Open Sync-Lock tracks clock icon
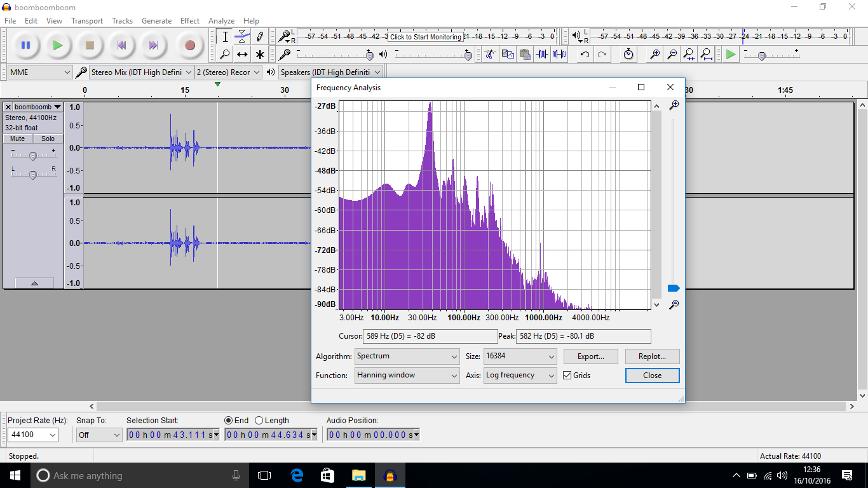The height and width of the screenshot is (488, 868). [x=628, y=54]
